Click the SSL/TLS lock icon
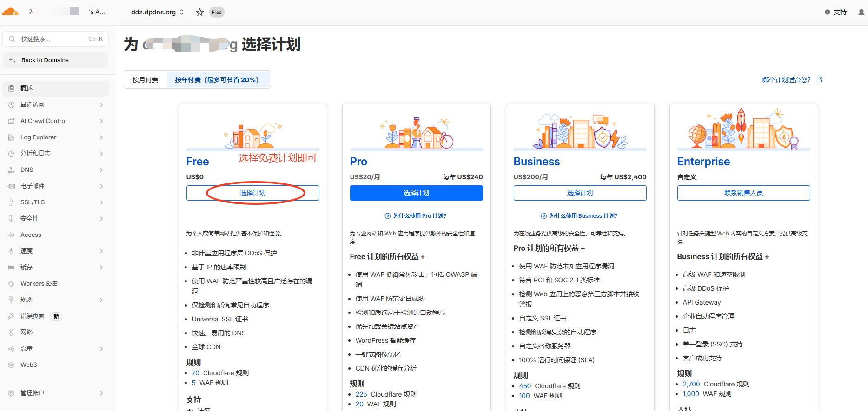The height and width of the screenshot is (411, 868). pos(11,202)
